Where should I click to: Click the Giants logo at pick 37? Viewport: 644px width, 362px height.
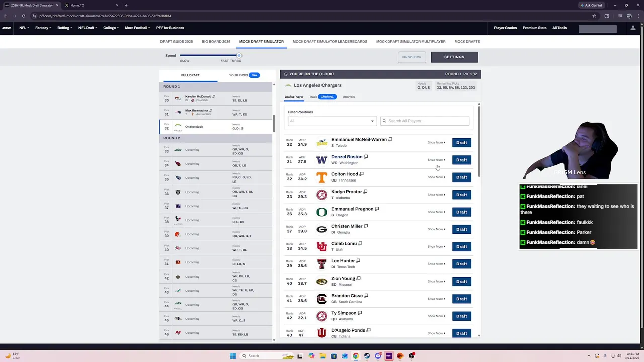point(178,206)
